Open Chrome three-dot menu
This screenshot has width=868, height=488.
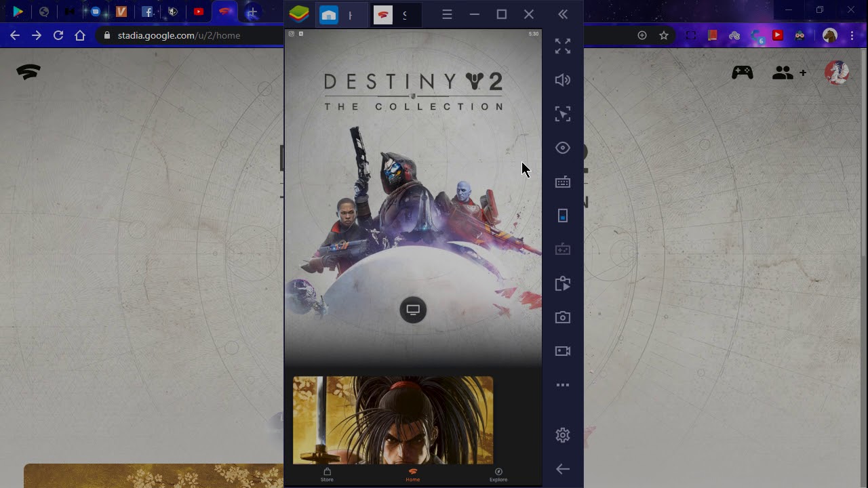coord(852,35)
